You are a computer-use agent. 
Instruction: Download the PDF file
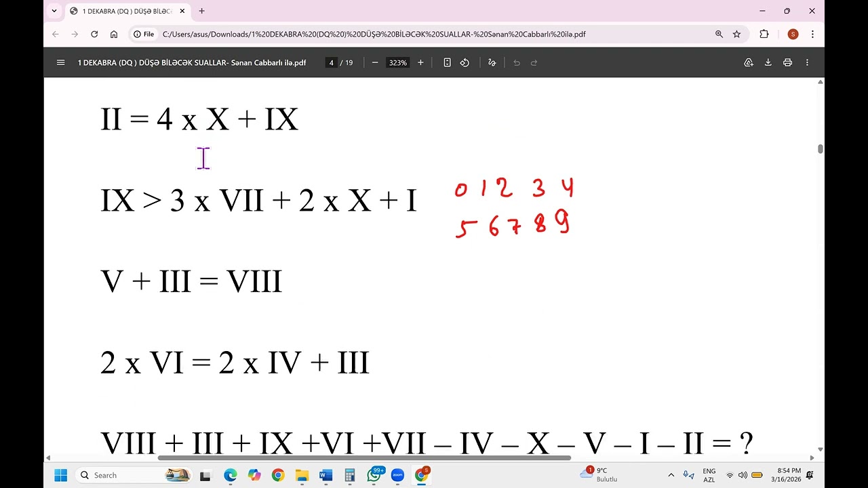(x=768, y=62)
